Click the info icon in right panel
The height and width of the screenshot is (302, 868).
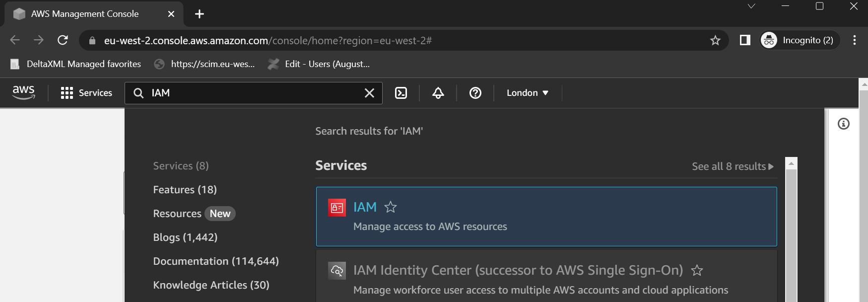843,124
